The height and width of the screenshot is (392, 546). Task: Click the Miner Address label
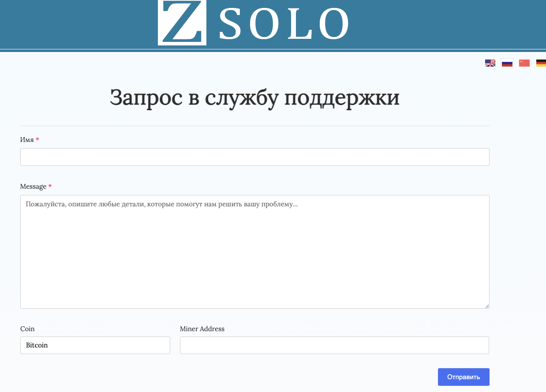pyautogui.click(x=202, y=329)
